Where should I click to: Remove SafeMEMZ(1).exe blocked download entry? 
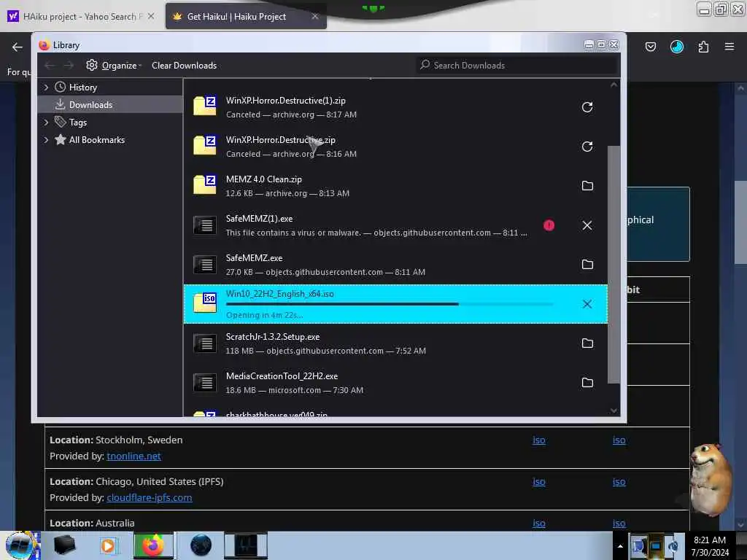point(587,225)
